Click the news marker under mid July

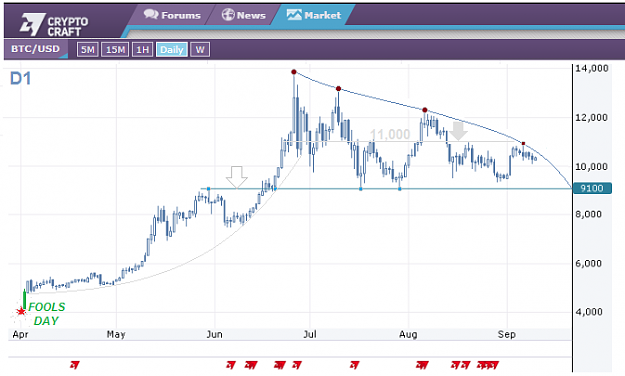coord(354,364)
